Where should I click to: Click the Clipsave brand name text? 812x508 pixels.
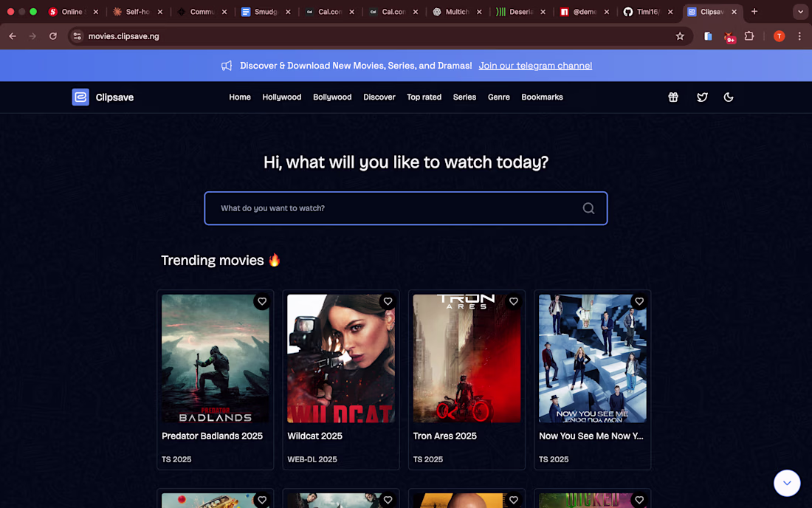coord(114,97)
